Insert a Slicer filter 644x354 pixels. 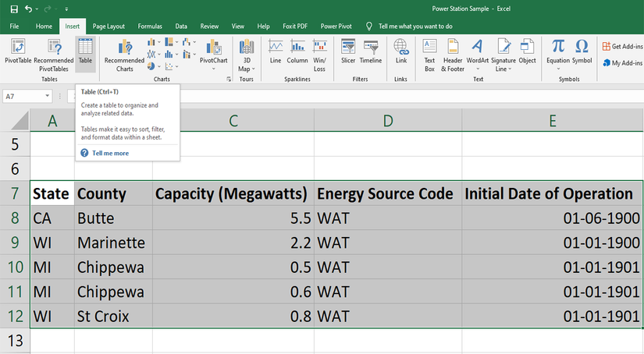point(348,51)
